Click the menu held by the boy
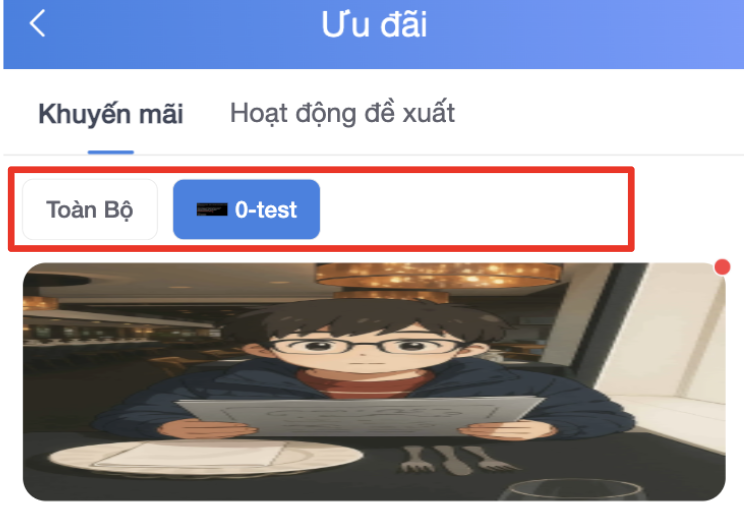This screenshot has width=744, height=530. [361, 417]
